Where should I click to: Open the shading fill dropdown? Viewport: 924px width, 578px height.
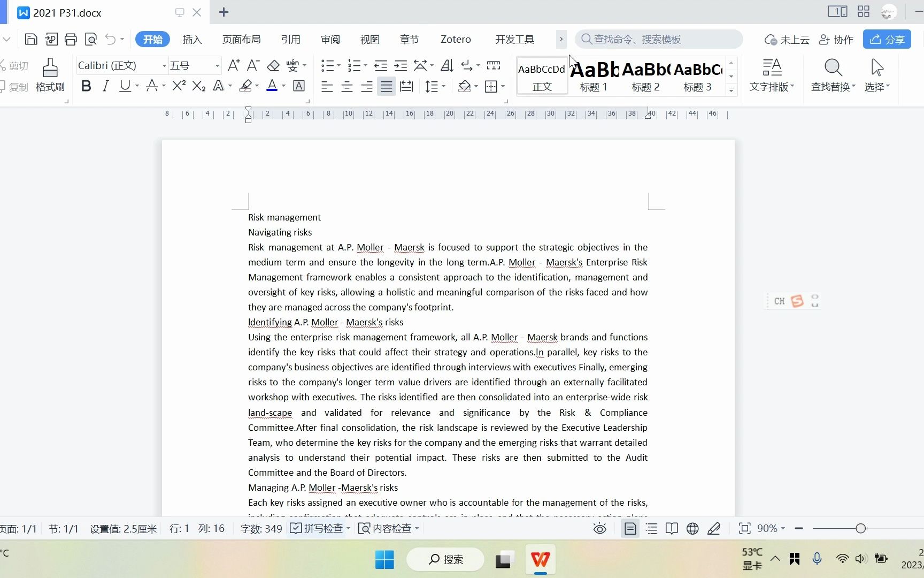(x=475, y=86)
